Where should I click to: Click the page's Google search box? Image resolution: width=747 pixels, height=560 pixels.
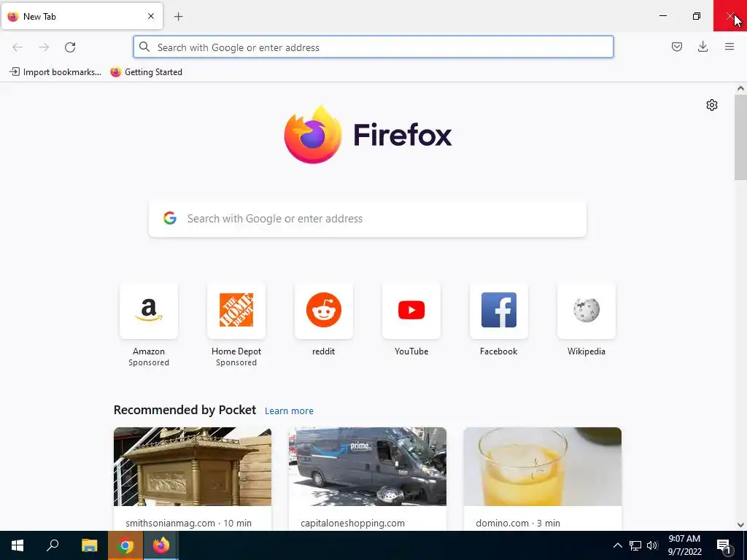pos(368,219)
